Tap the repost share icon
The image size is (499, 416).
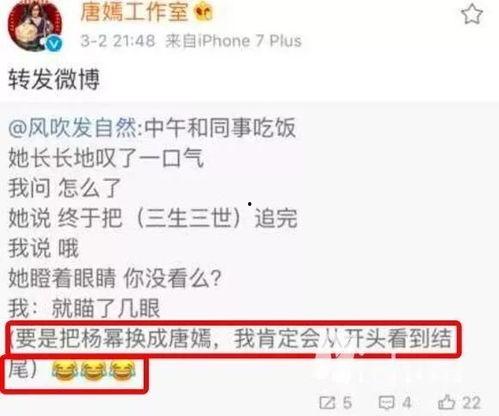click(x=327, y=403)
